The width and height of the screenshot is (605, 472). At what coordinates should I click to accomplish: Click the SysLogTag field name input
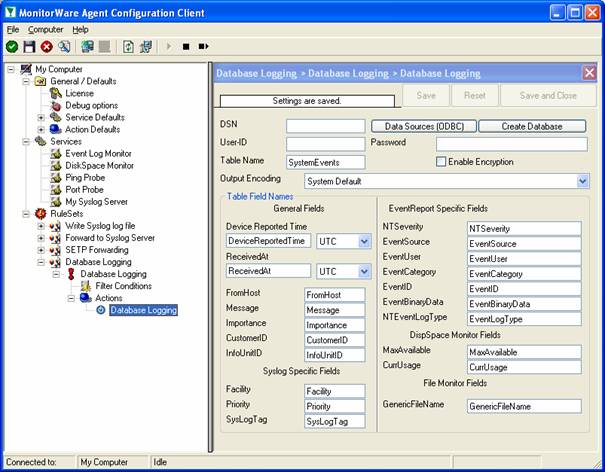(335, 421)
